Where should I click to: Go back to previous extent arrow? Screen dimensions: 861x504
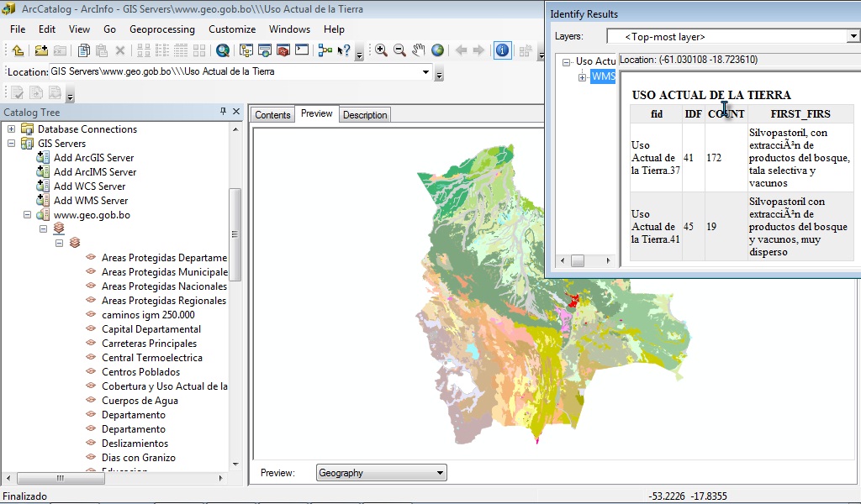[462, 50]
